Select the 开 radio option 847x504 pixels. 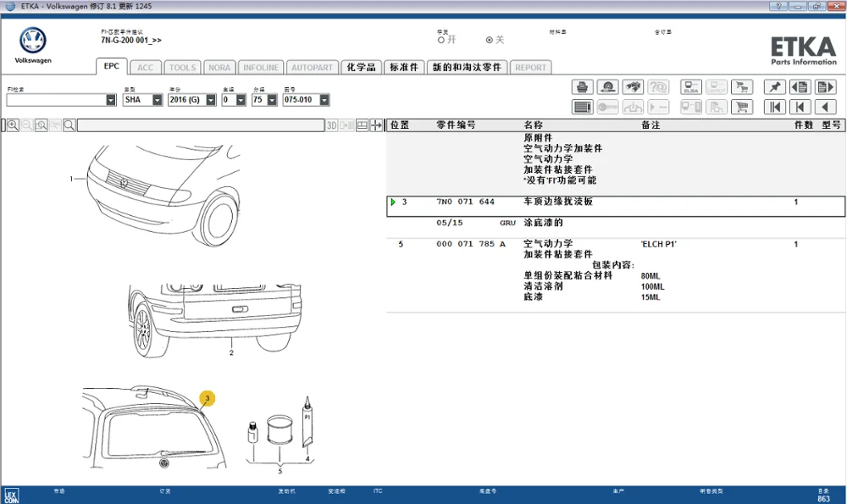(x=441, y=40)
